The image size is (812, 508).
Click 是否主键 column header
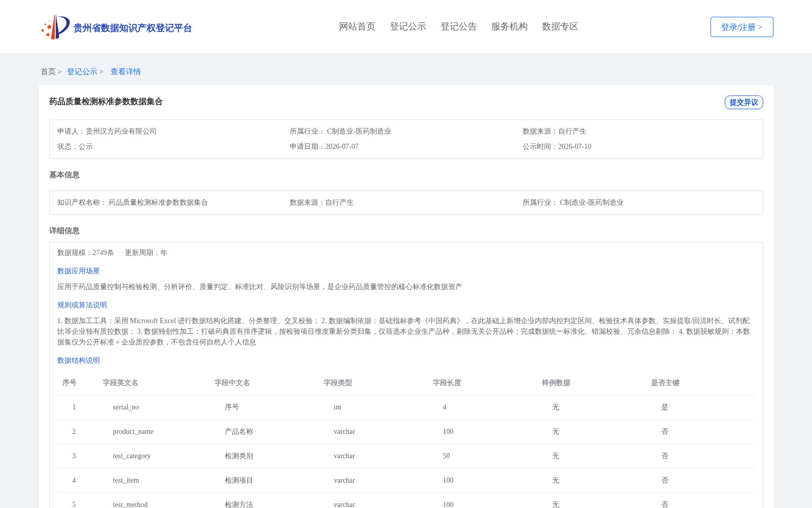(x=665, y=383)
